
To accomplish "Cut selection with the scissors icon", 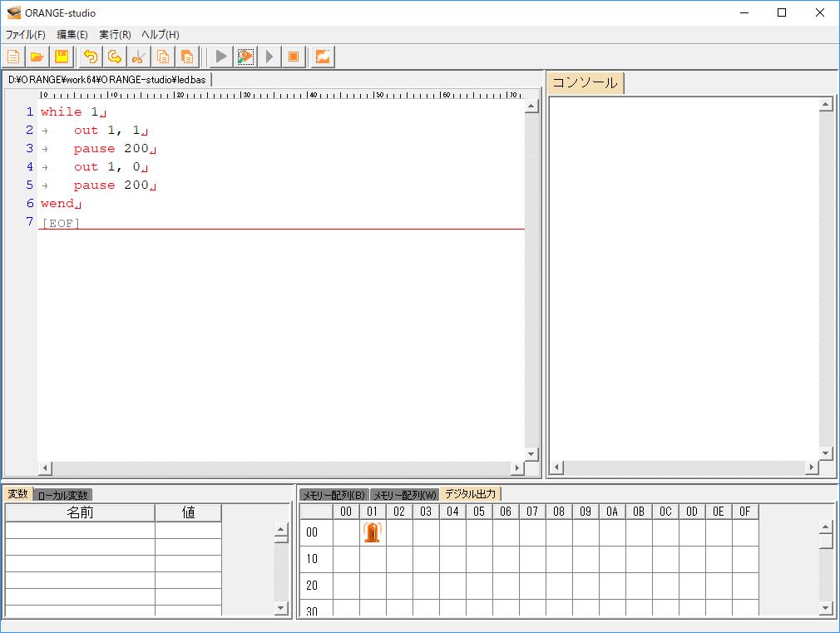I will pos(139,57).
